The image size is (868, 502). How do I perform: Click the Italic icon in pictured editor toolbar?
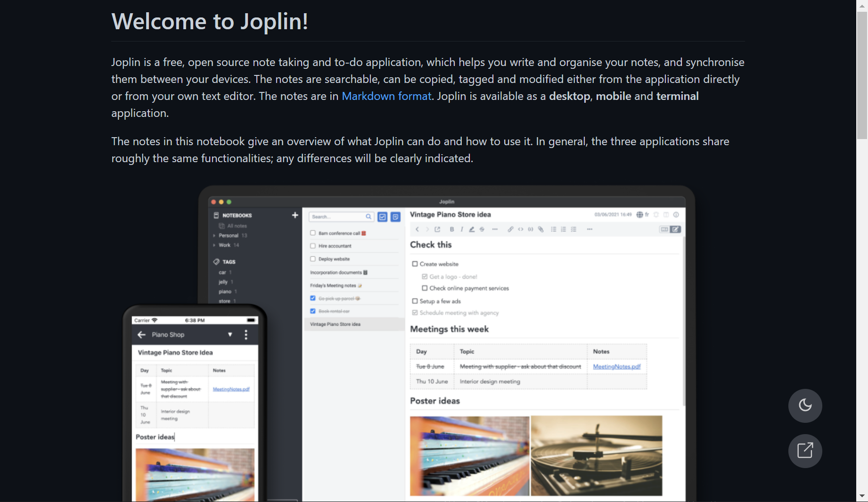coord(462,229)
